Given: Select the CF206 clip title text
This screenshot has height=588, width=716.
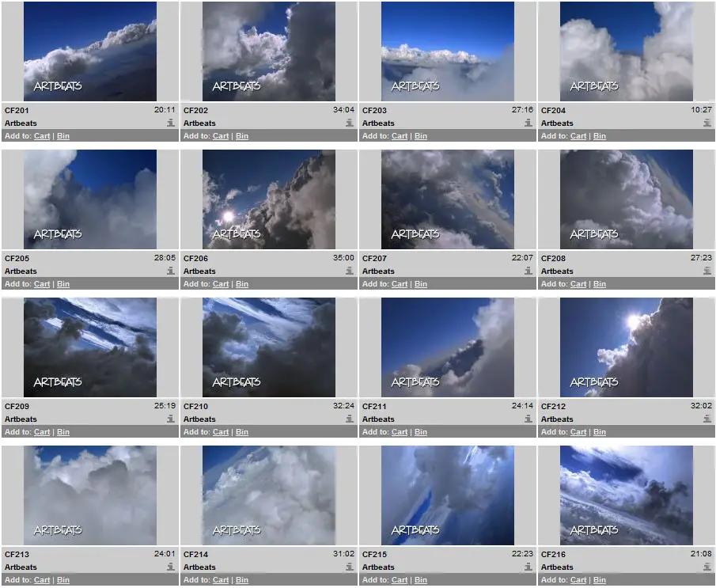Looking at the screenshot, I should 195,258.
